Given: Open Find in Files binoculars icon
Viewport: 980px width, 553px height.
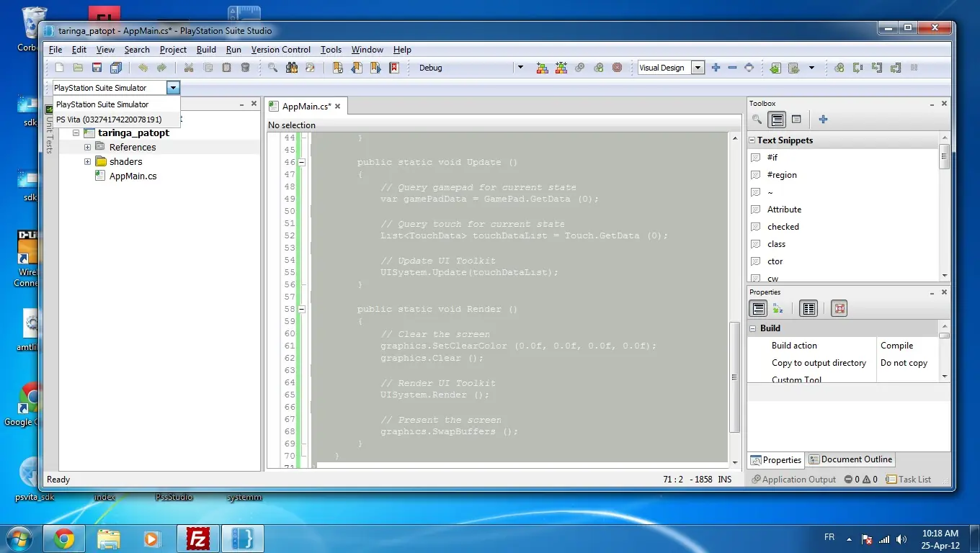Looking at the screenshot, I should coord(292,68).
